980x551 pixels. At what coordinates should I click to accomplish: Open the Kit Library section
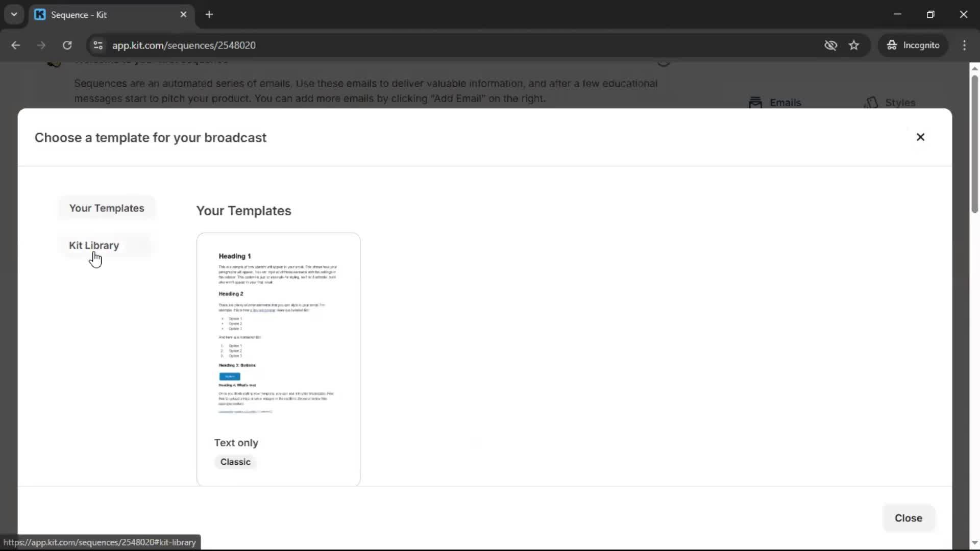[x=94, y=245]
